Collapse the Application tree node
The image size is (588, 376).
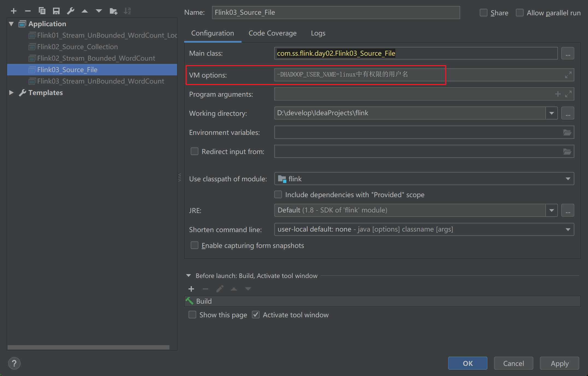coord(11,24)
